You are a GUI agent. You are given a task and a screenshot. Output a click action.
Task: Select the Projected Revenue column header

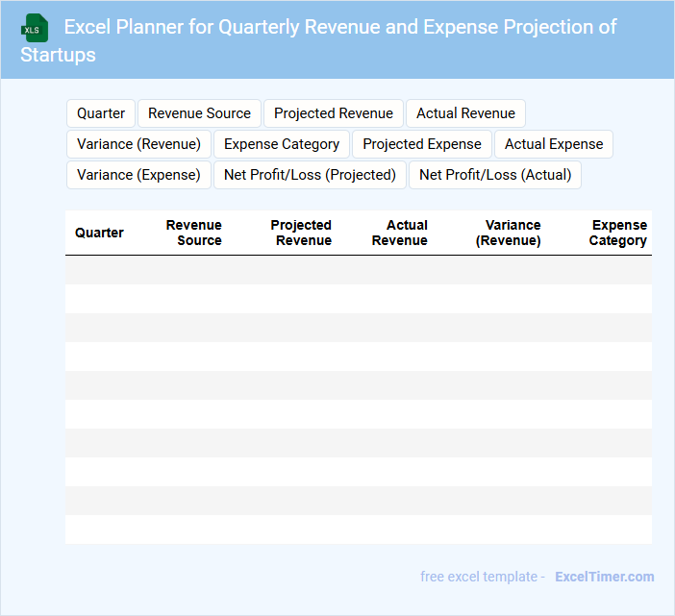[302, 233]
